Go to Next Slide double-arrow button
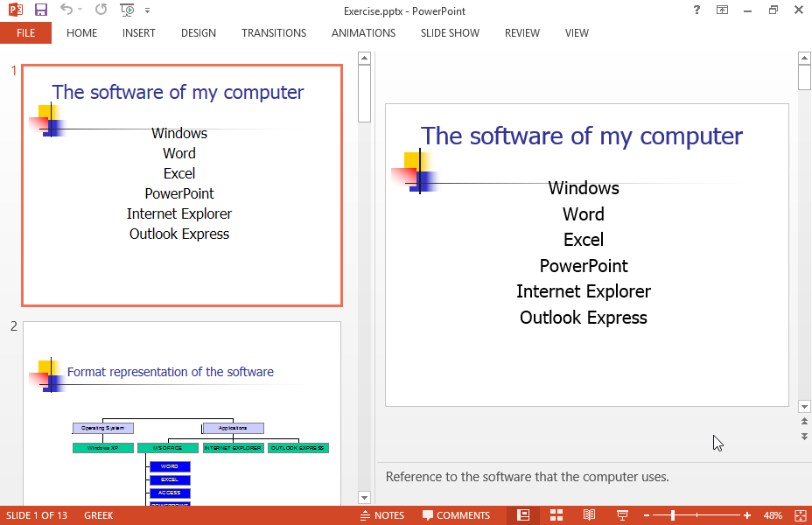 (804, 437)
